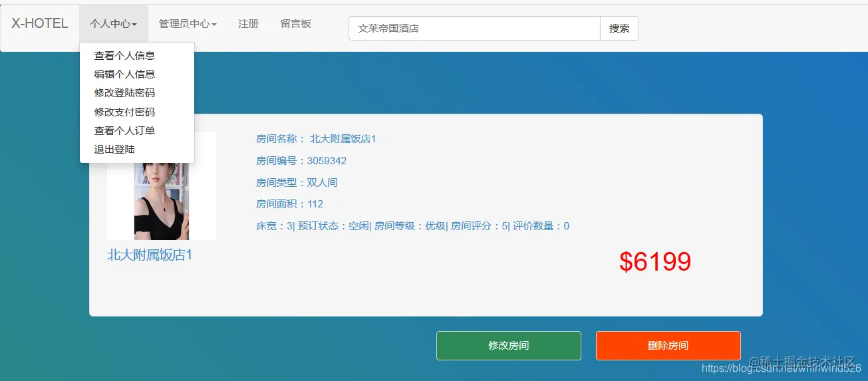Click the orange 删除房间 button
868x381 pixels.
point(668,346)
